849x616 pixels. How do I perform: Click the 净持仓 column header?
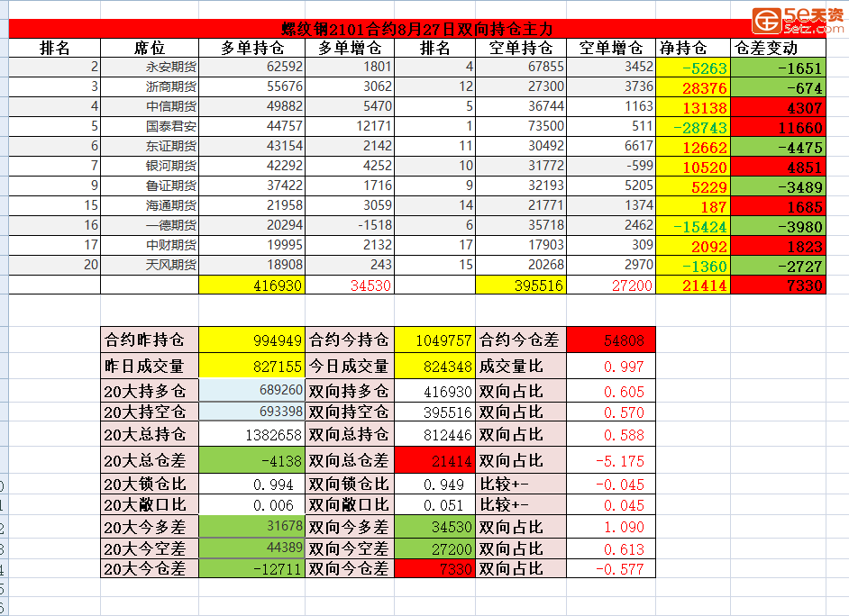pos(693,48)
